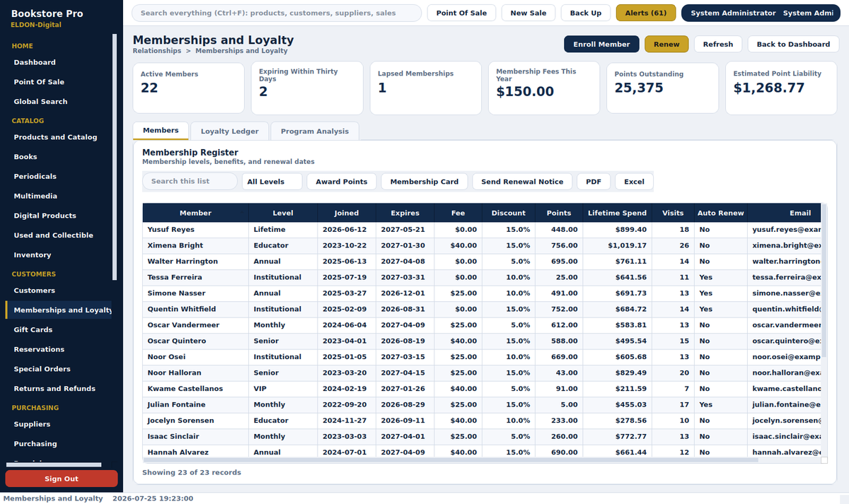Open Multimedia in the sidebar

pos(58,196)
